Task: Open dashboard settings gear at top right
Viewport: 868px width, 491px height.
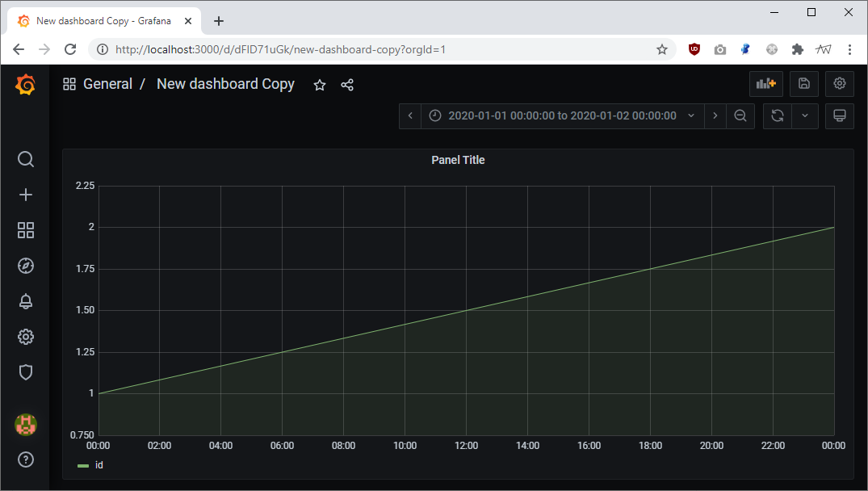Action: 839,84
